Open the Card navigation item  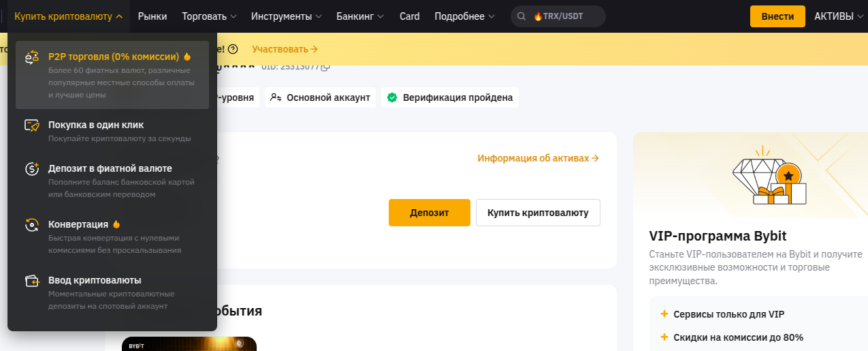pos(410,16)
